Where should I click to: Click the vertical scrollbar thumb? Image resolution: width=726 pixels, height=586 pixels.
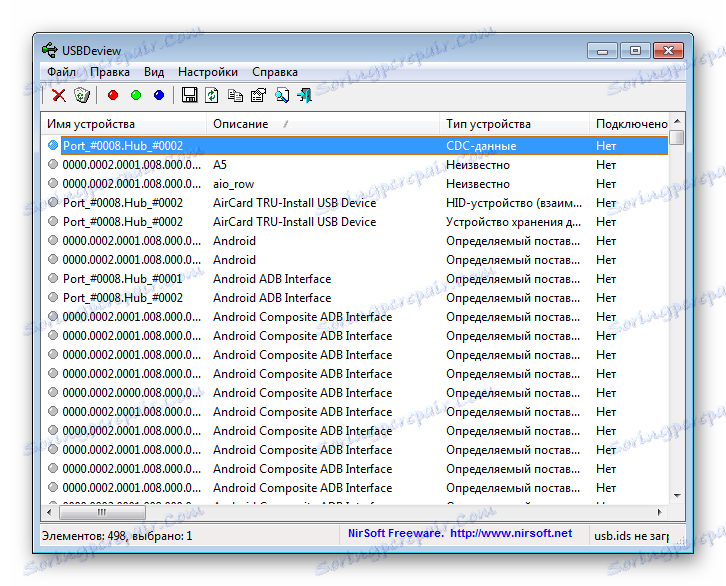tap(677, 137)
